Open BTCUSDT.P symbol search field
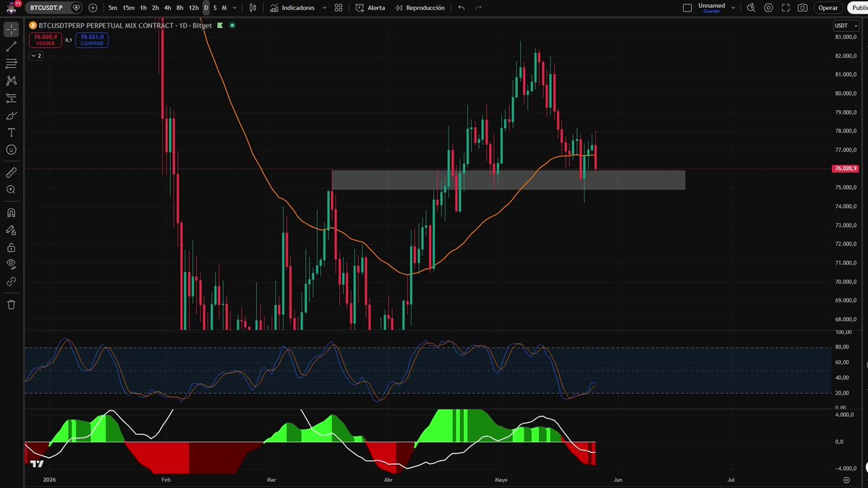 52,8
